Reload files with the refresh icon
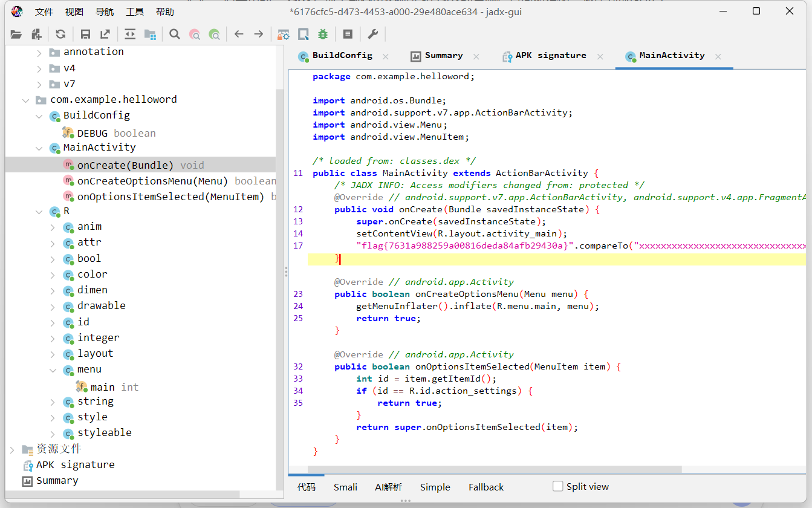Screen dimensions: 812x508 tap(60, 34)
